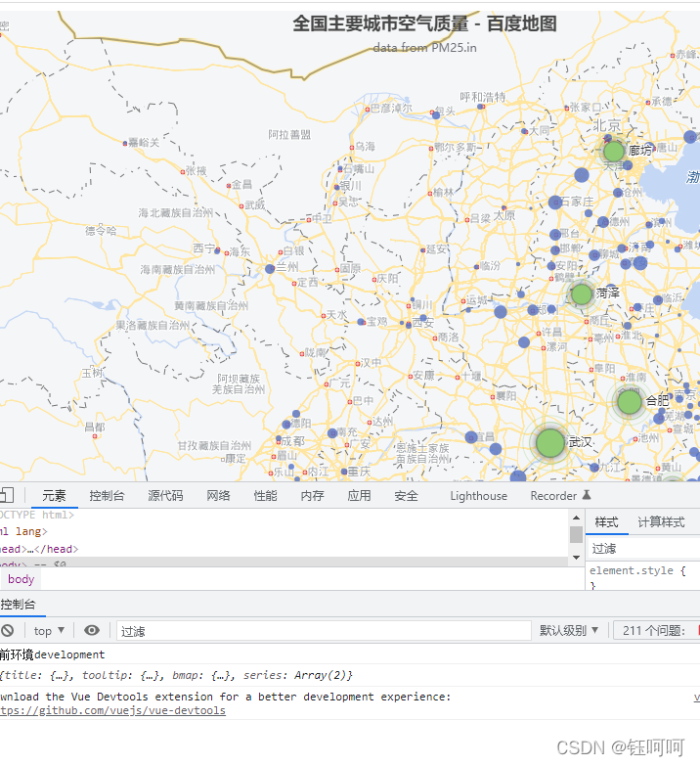The width and height of the screenshot is (700, 766).
Task: Click the blue 聊城 data point
Action: pos(594,255)
